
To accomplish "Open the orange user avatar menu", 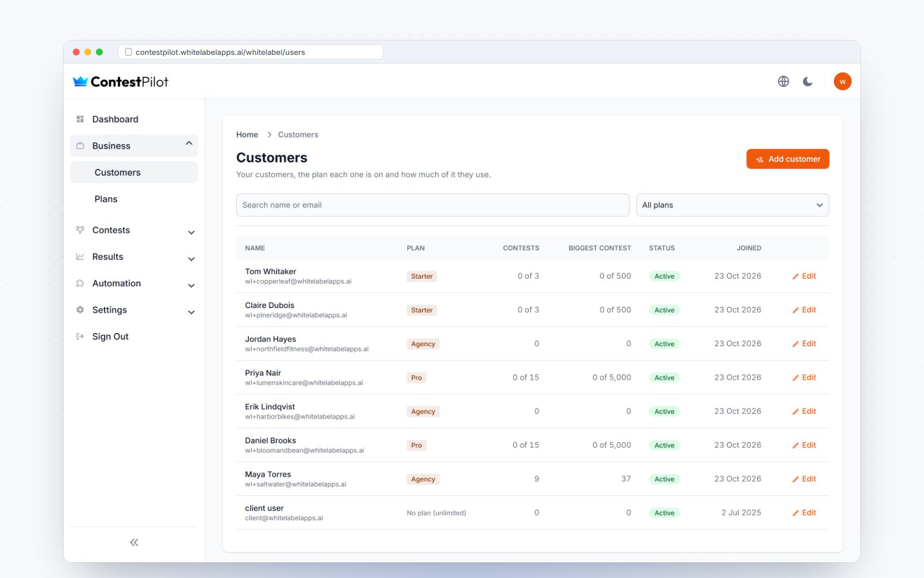I will pyautogui.click(x=843, y=81).
